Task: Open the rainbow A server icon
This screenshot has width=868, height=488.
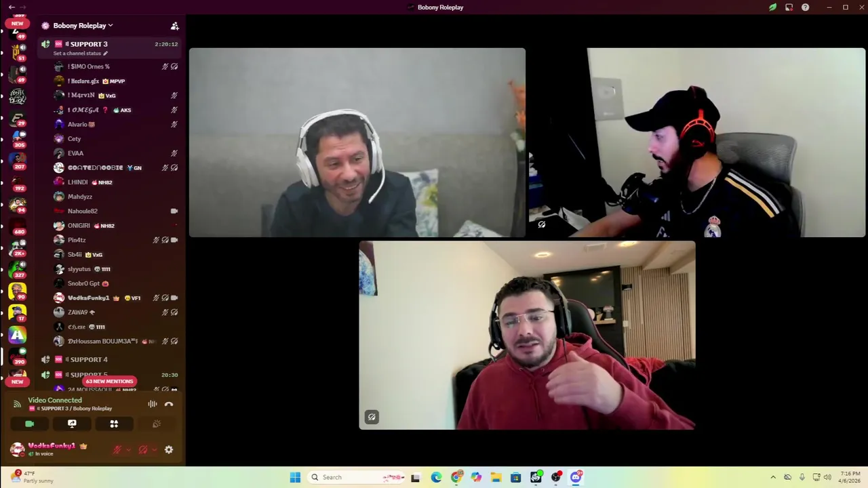Action: click(x=18, y=335)
